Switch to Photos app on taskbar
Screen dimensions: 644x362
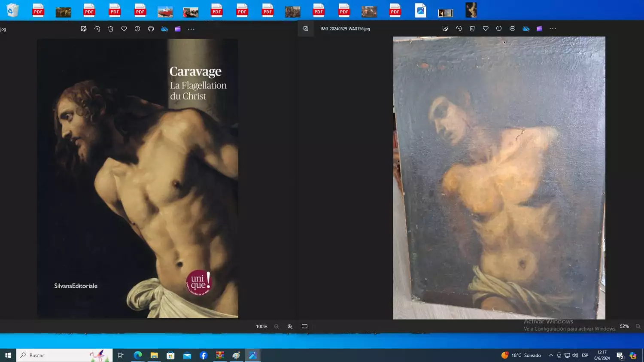[x=253, y=355]
